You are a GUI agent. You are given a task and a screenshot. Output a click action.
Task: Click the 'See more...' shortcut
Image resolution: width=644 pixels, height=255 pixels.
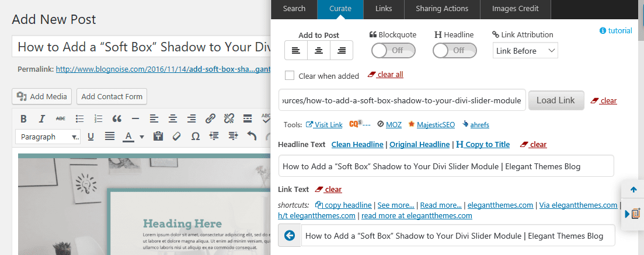click(x=396, y=205)
